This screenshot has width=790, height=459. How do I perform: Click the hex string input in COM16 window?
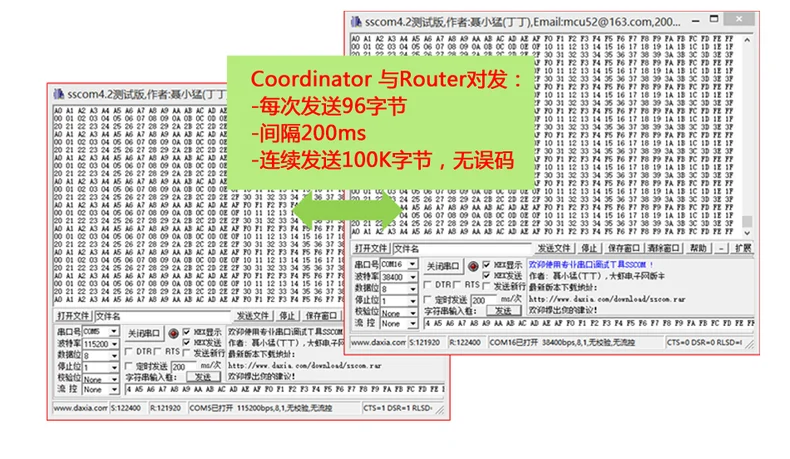[x=589, y=323]
